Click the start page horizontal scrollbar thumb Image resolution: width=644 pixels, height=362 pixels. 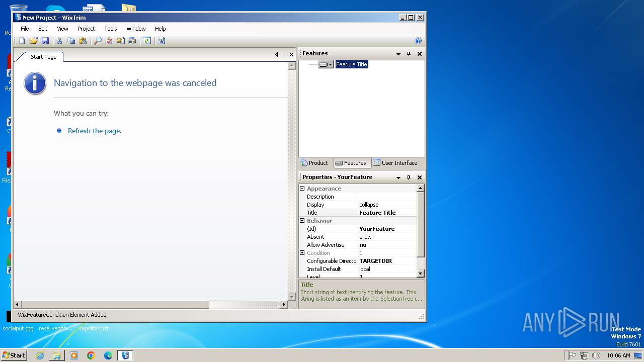115,304
